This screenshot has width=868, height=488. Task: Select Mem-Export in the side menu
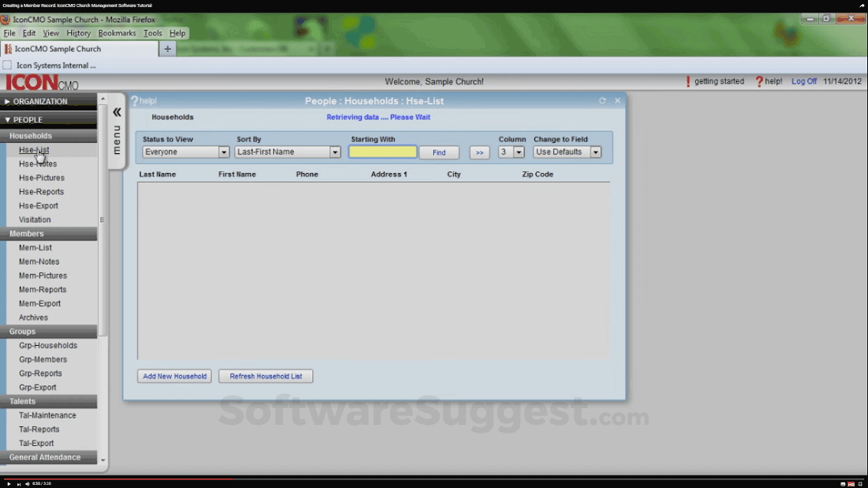39,303
